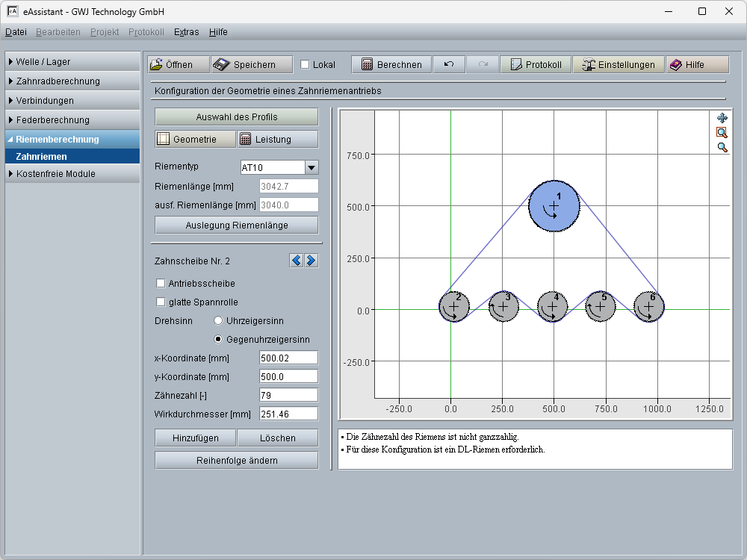Enable the Lokal checkbox
Image resolution: width=747 pixels, height=560 pixels.
pyautogui.click(x=305, y=64)
